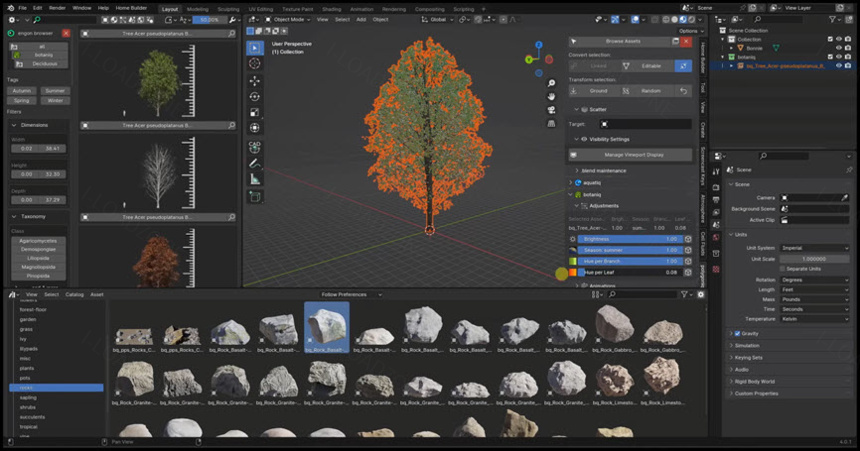Open the Tool tab in properties editor
Viewport: 860px width, 451px height.
716,172
